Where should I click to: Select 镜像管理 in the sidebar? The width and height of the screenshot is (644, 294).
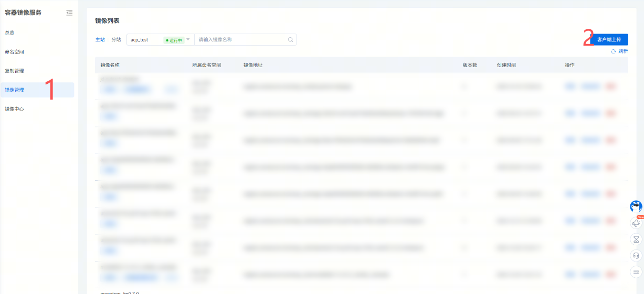pos(15,90)
